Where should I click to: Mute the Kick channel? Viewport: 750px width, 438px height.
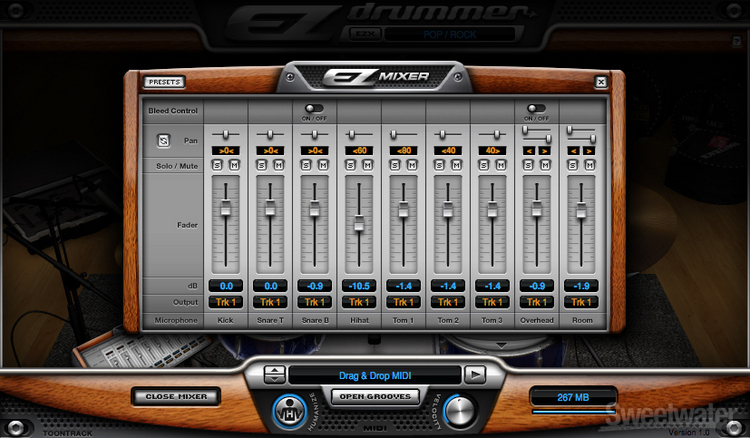234,165
